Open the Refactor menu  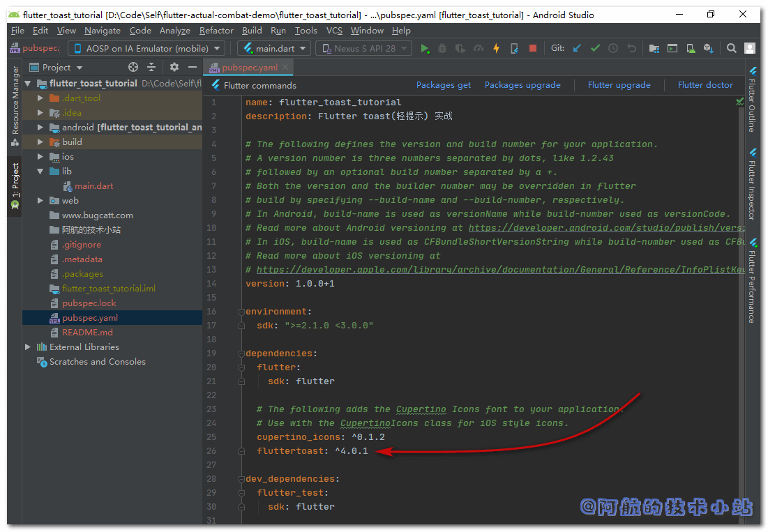coord(216,31)
